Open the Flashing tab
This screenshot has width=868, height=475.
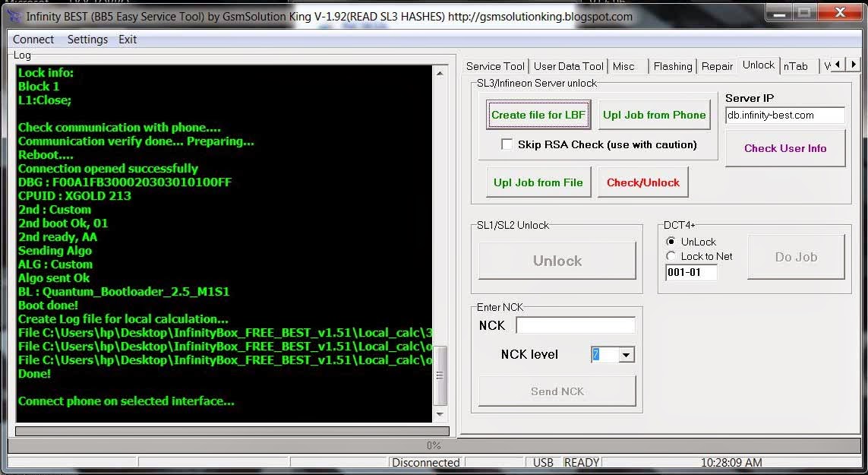click(673, 66)
